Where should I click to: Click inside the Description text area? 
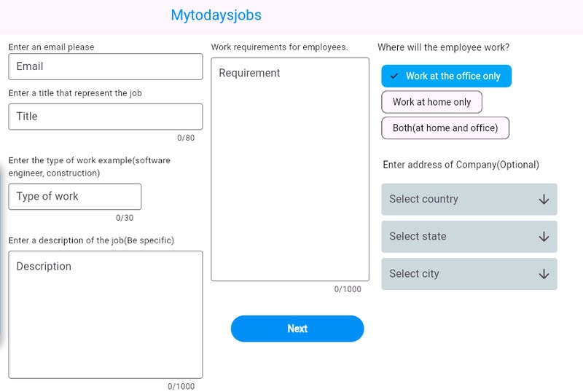[x=105, y=314]
